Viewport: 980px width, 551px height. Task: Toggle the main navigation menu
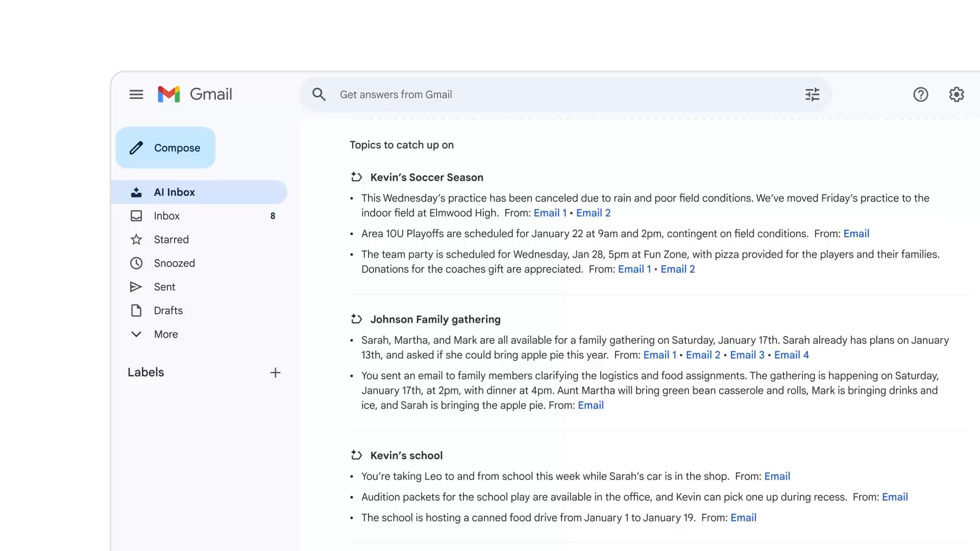(x=136, y=94)
